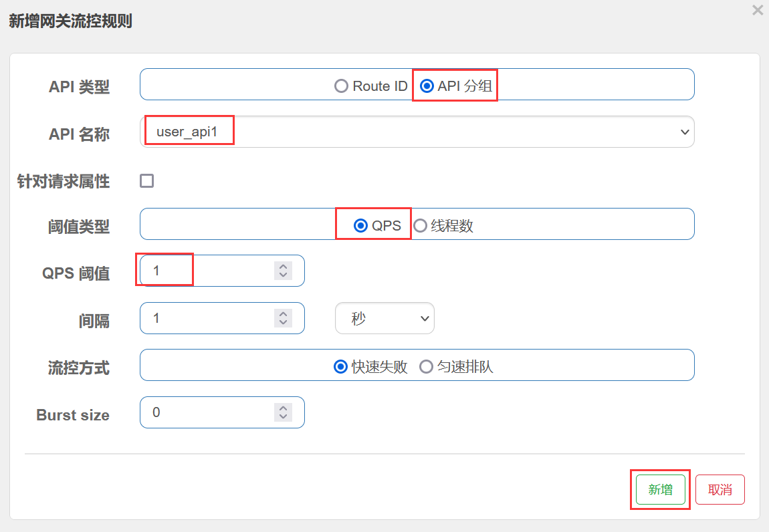
Task: Select 匀速排队 flow control mode
Action: tap(426, 367)
